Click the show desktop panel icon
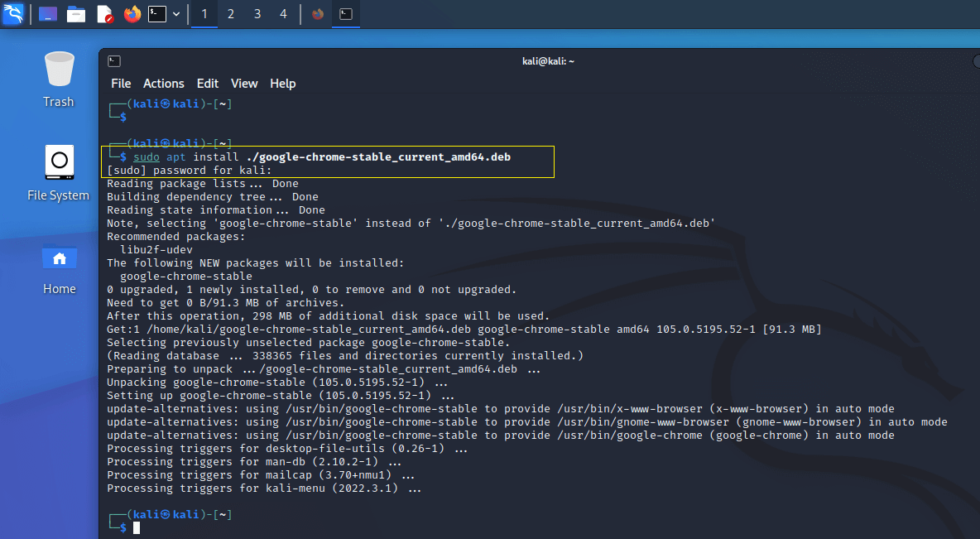The image size is (980, 539). tap(48, 14)
